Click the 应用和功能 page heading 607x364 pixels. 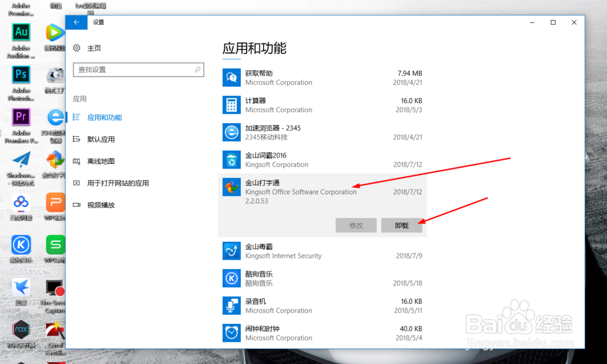[254, 49]
